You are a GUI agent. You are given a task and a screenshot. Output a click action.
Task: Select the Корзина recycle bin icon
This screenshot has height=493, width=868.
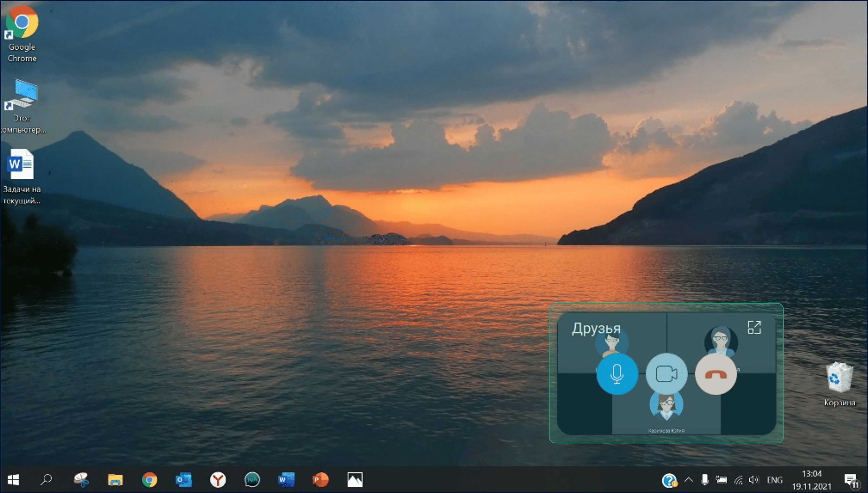tap(839, 378)
